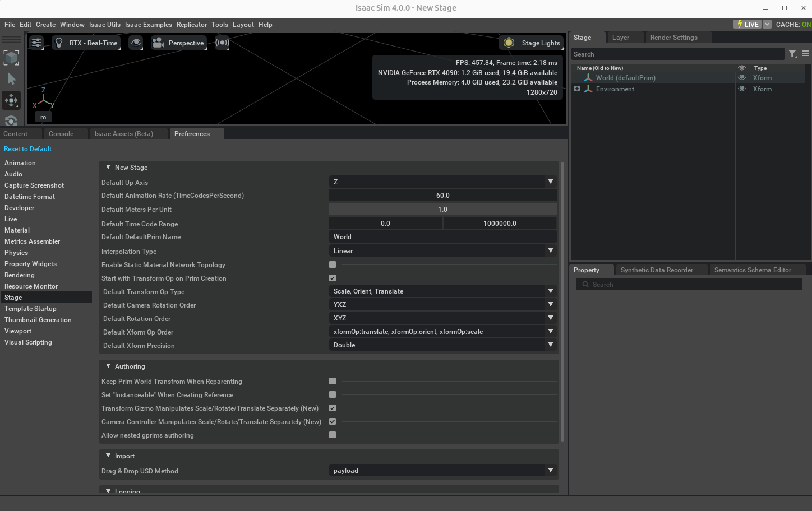Image resolution: width=812 pixels, height=511 pixels.
Task: Click Time Code Range end 1000000.0 field
Action: click(500, 223)
